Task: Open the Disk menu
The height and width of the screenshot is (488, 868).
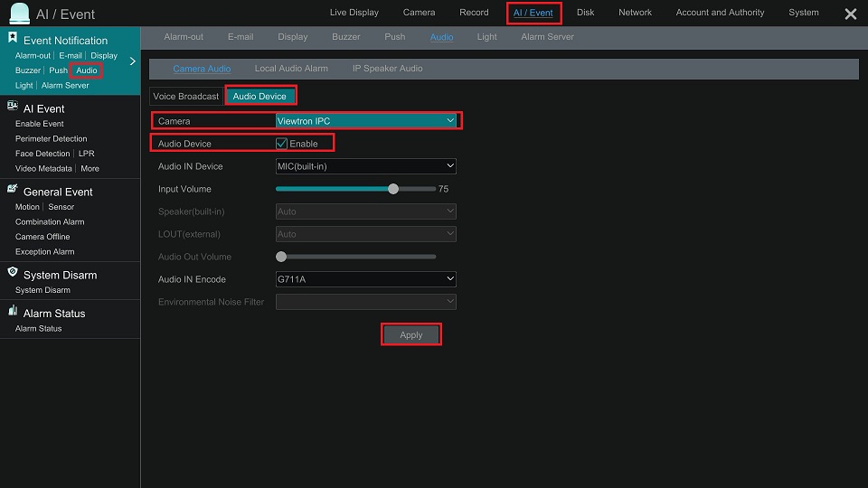Action: [585, 12]
